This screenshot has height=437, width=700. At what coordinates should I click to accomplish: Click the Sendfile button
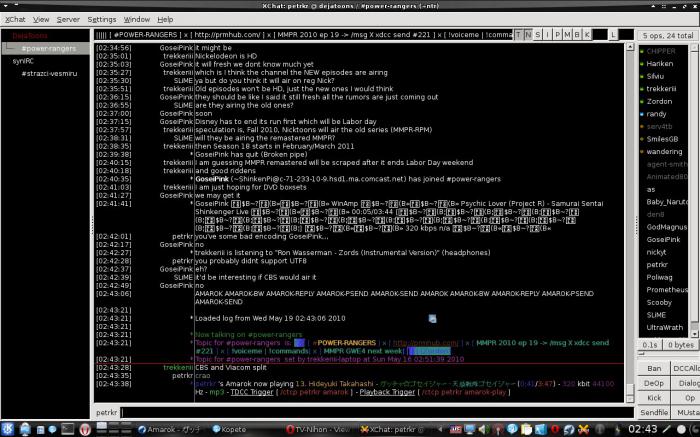(x=654, y=412)
